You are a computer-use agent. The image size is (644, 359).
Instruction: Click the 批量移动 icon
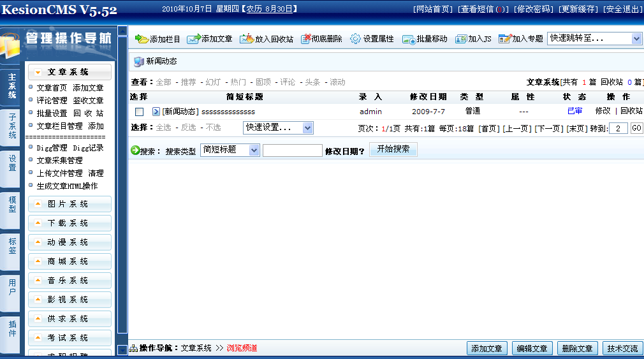(409, 40)
